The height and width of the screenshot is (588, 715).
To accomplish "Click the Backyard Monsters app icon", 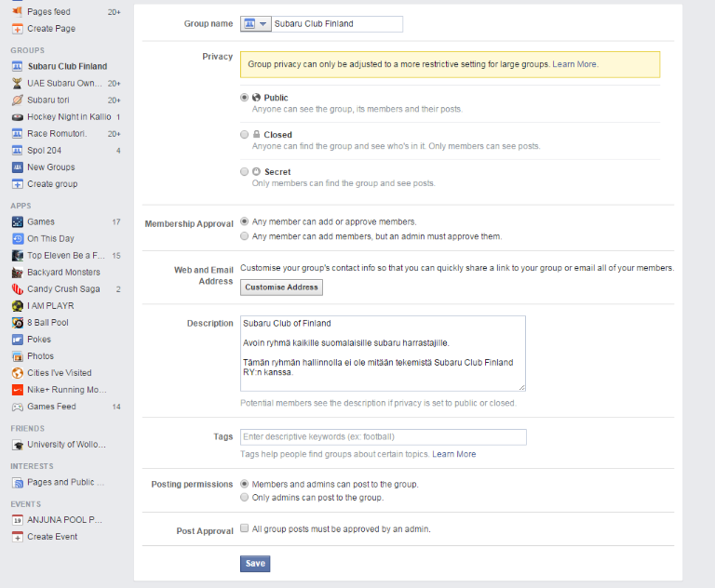I will [18, 273].
